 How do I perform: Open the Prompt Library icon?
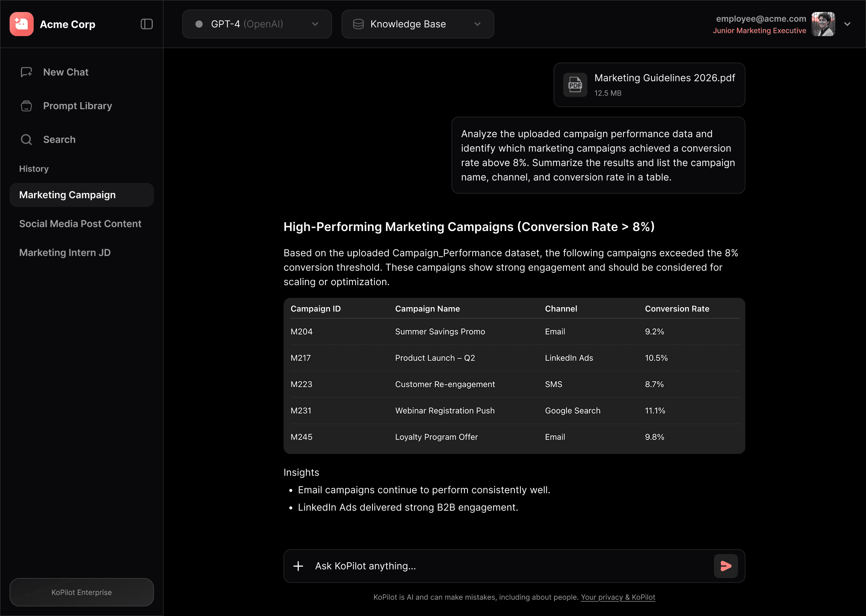(x=26, y=106)
